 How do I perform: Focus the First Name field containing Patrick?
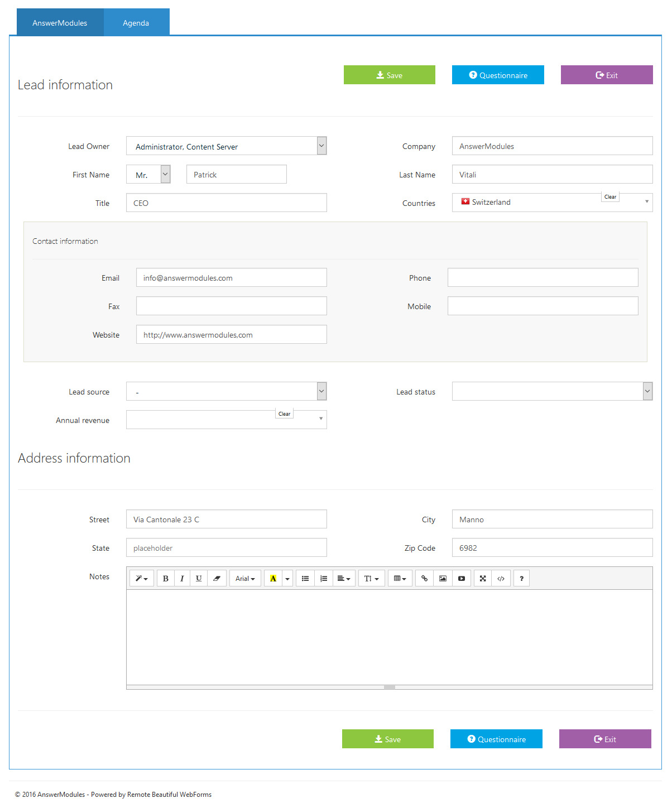pyautogui.click(x=237, y=174)
